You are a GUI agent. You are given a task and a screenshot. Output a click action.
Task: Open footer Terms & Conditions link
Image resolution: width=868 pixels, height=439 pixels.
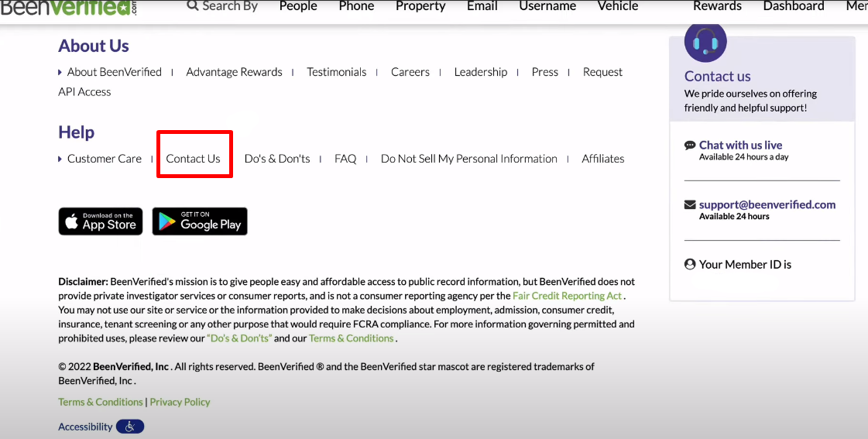[x=100, y=402]
